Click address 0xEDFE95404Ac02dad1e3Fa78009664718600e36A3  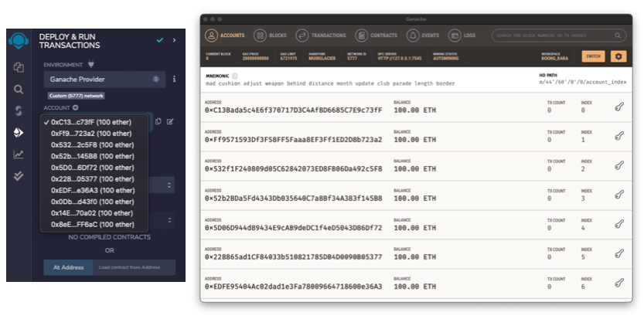coord(293,287)
